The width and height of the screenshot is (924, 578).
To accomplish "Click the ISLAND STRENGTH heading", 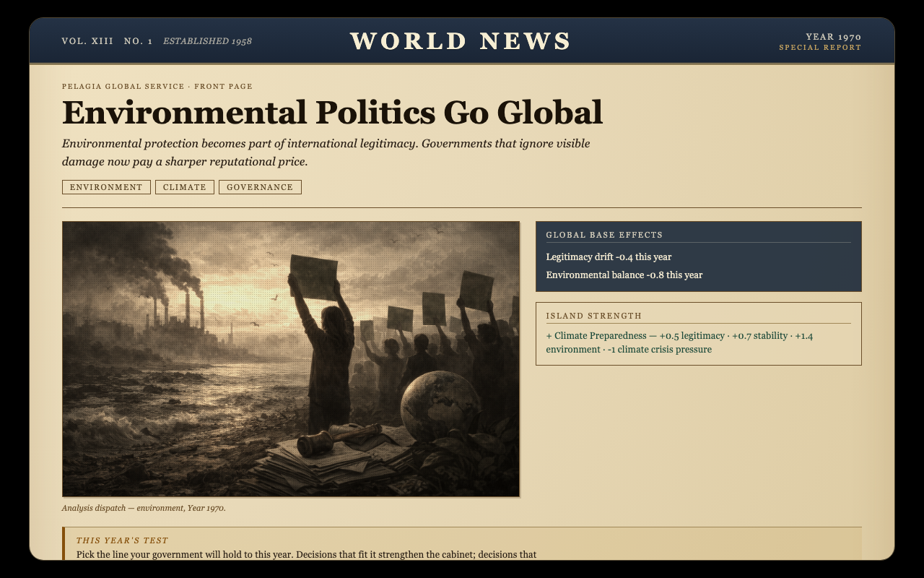I will coord(593,316).
